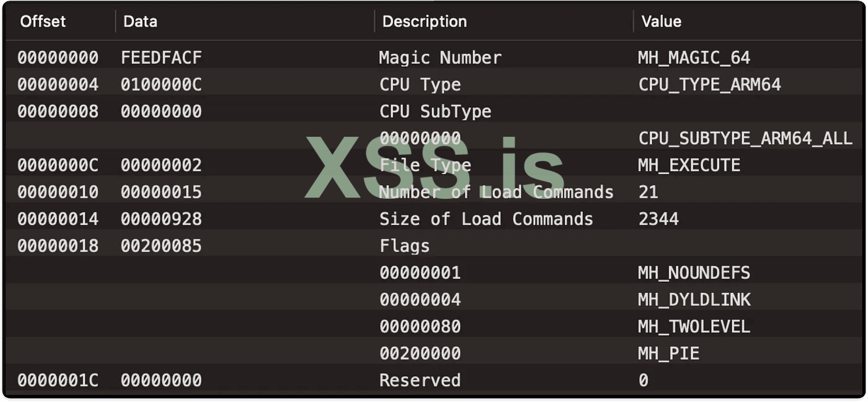Select the MH_MAGIC_64 value cell
Screen dimensions: 868x402
pos(694,58)
